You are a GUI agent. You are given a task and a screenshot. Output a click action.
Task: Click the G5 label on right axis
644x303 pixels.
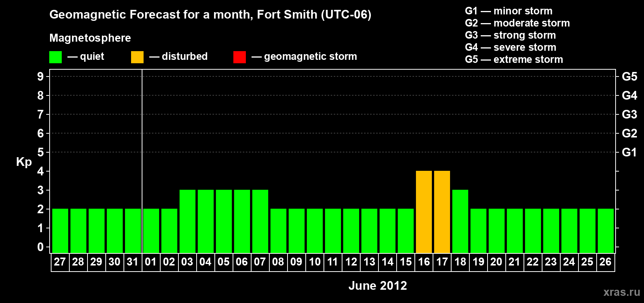[x=630, y=77]
